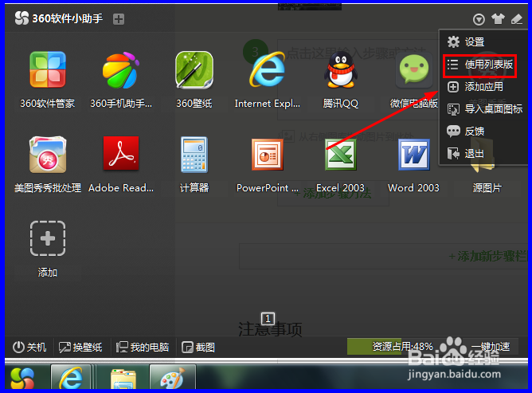The image size is (532, 393).
Task: Open 我的电脑 from the bottom bar
Action: coord(143,347)
